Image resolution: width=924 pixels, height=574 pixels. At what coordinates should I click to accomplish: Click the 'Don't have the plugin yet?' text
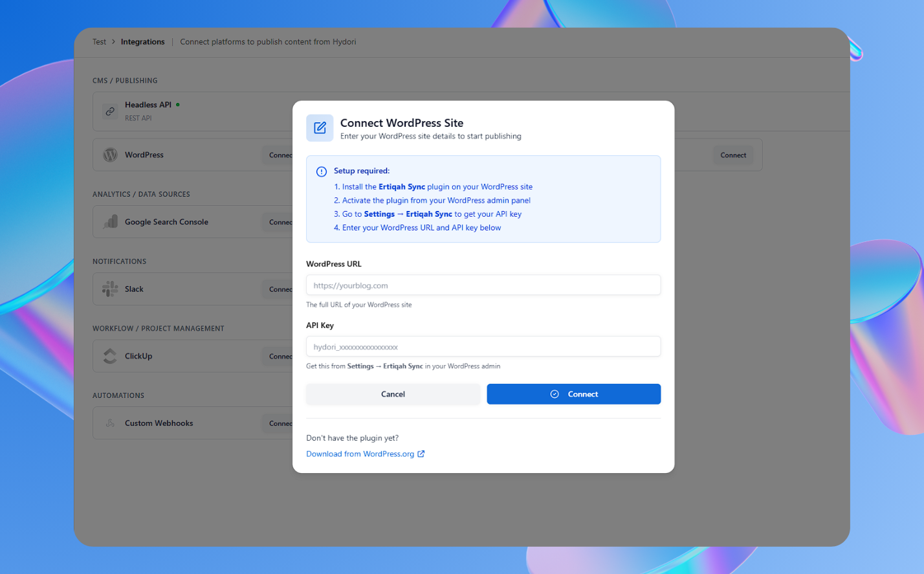coord(353,438)
